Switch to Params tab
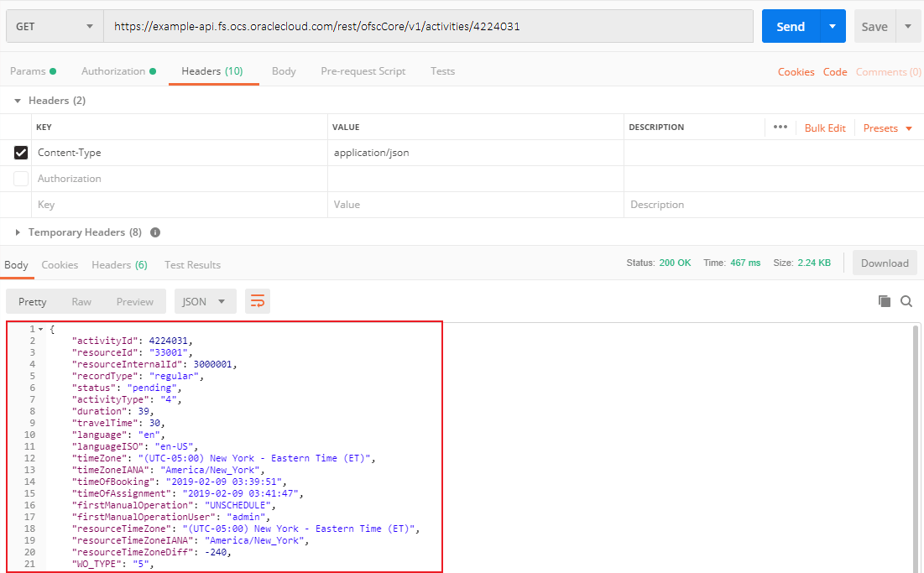The width and height of the screenshot is (924, 573). click(33, 71)
